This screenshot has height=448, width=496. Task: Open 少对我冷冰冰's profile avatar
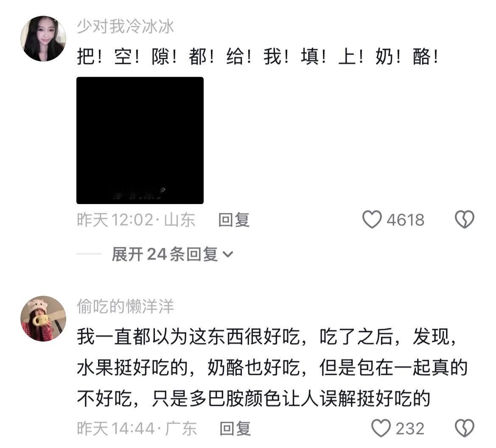(x=43, y=39)
